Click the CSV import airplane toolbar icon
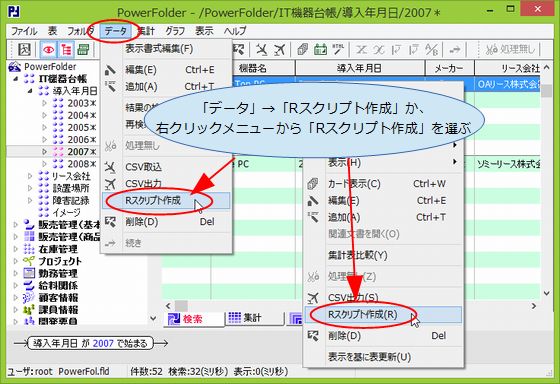 click(x=262, y=49)
